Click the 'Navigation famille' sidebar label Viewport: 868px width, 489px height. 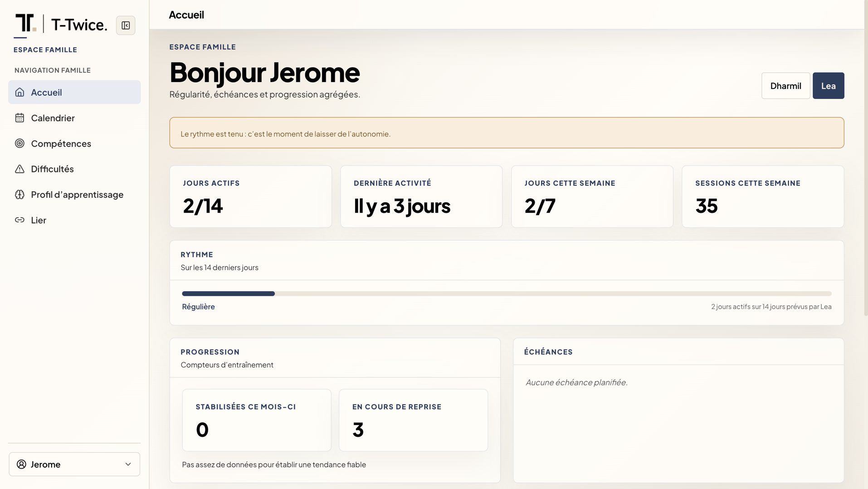[53, 70]
